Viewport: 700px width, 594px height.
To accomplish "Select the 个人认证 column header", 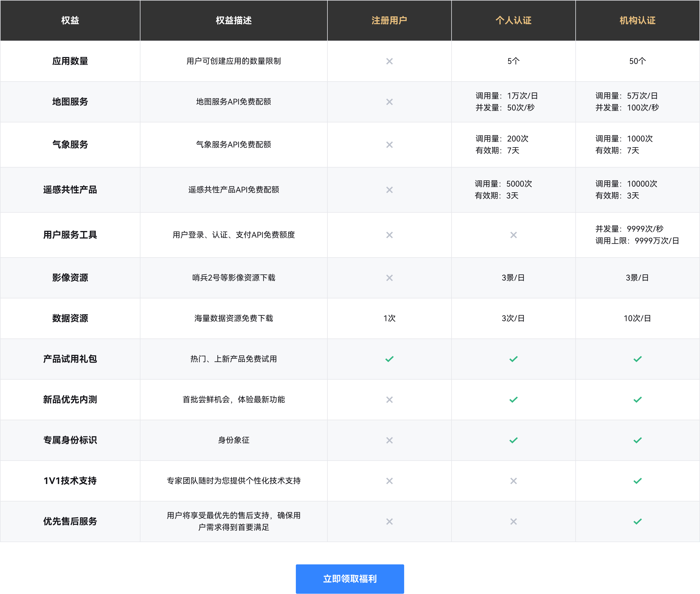I will 513,21.
